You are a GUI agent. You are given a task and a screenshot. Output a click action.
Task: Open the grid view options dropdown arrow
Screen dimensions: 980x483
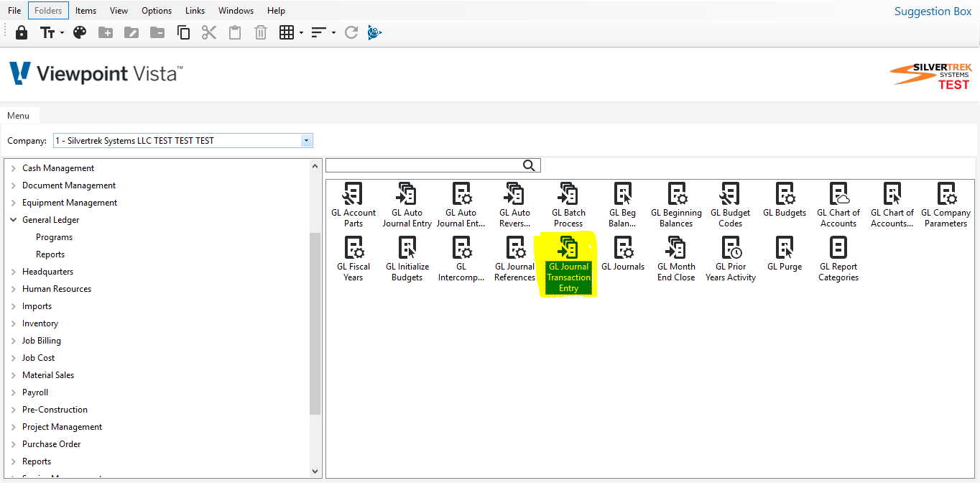coord(301,33)
